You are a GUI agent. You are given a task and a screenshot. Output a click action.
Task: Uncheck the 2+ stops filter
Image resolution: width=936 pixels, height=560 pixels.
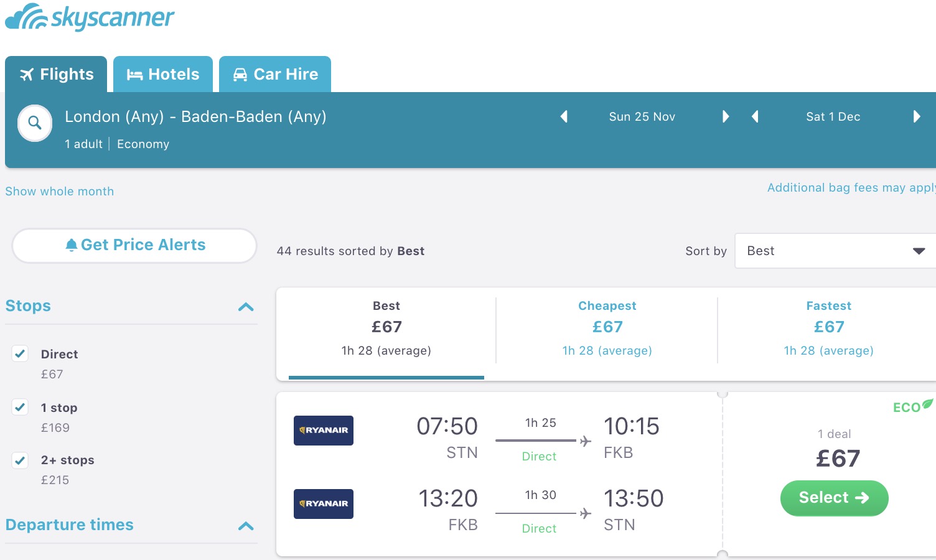[x=19, y=460]
